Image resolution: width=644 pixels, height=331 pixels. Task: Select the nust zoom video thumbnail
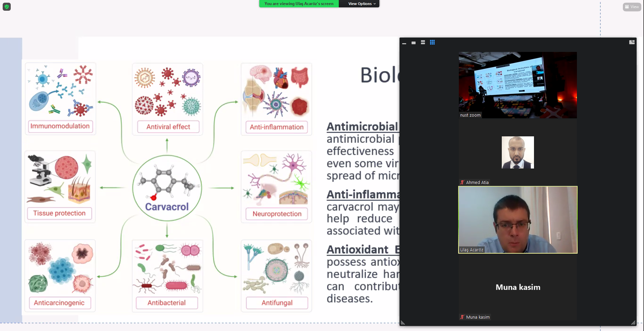pyautogui.click(x=518, y=85)
